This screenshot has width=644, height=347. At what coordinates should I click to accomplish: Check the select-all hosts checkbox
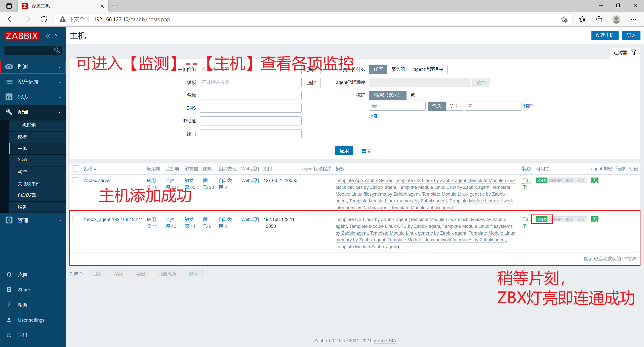pos(75,168)
